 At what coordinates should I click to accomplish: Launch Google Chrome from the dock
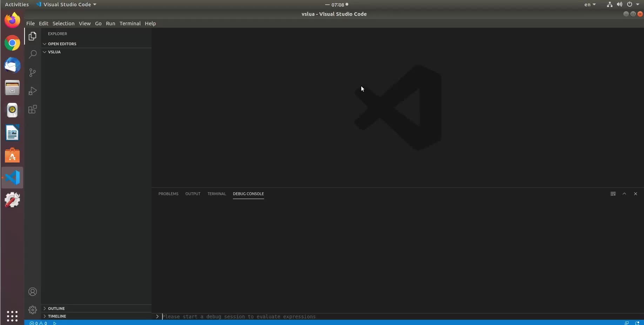coord(12,43)
